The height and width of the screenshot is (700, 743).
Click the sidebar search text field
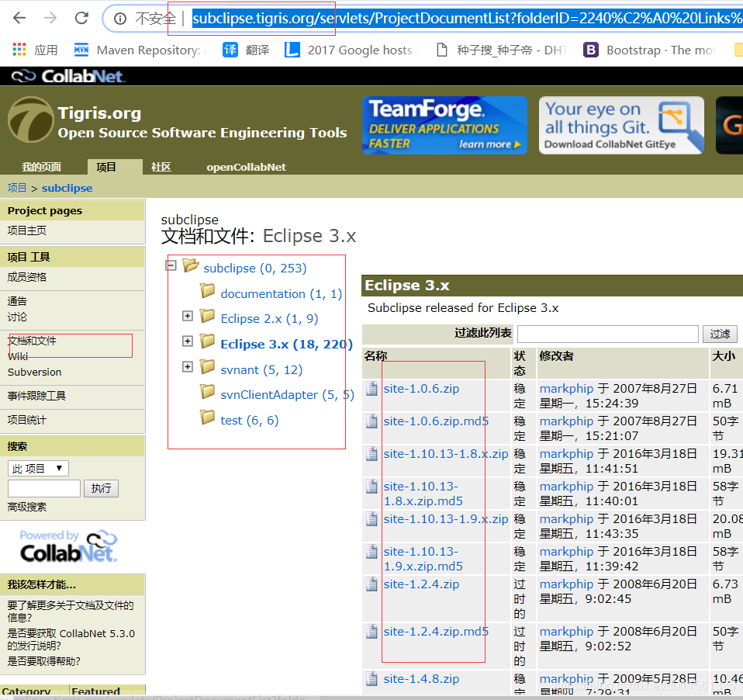tap(44, 488)
